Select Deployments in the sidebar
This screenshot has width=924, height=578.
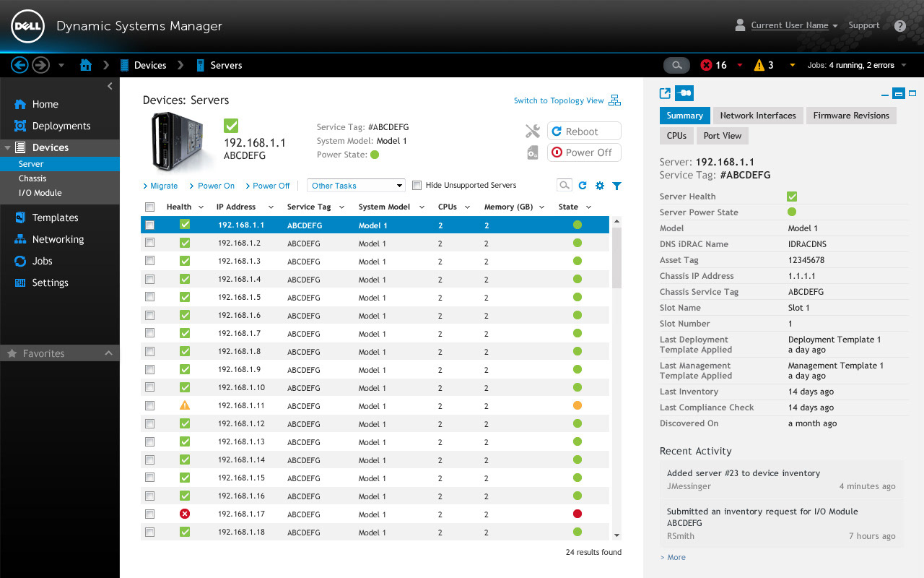(60, 126)
